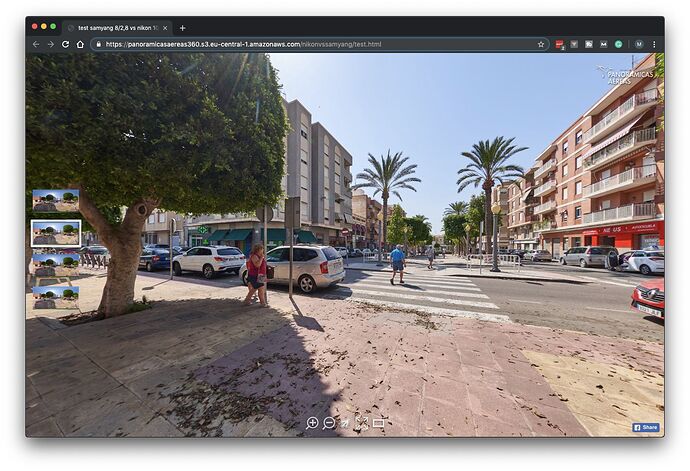Zoom in the panorama with plus magnifier
Viewport: 690px width, 471px height.
[312, 423]
